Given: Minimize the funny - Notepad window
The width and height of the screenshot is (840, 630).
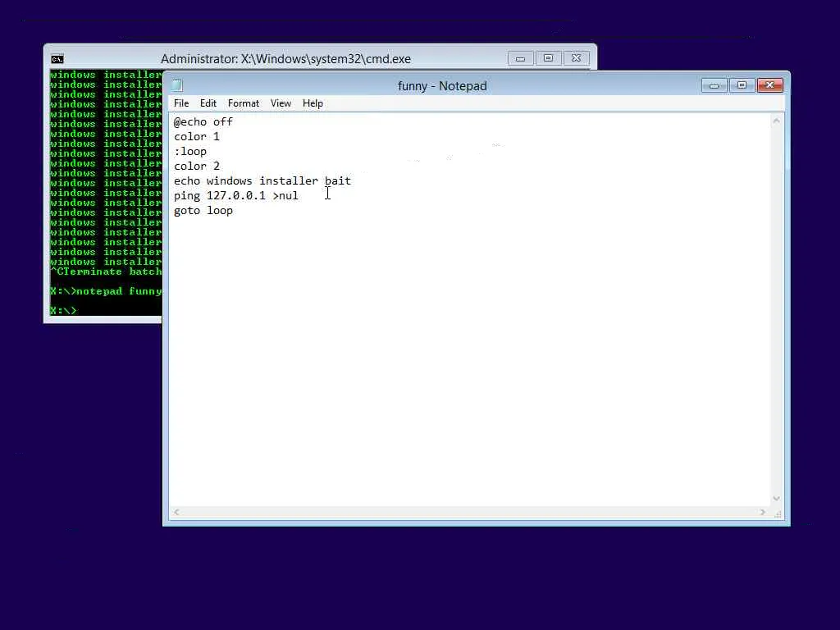Looking at the screenshot, I should click(x=714, y=85).
